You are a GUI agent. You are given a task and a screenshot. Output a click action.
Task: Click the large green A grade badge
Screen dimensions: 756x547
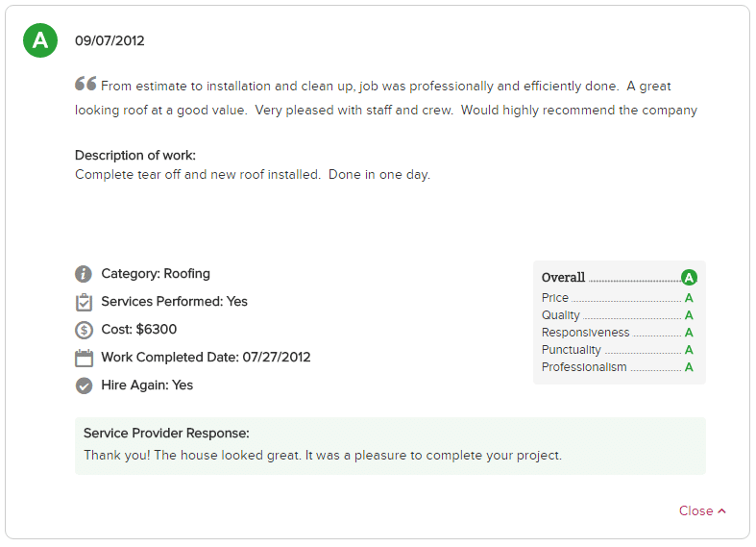point(40,40)
